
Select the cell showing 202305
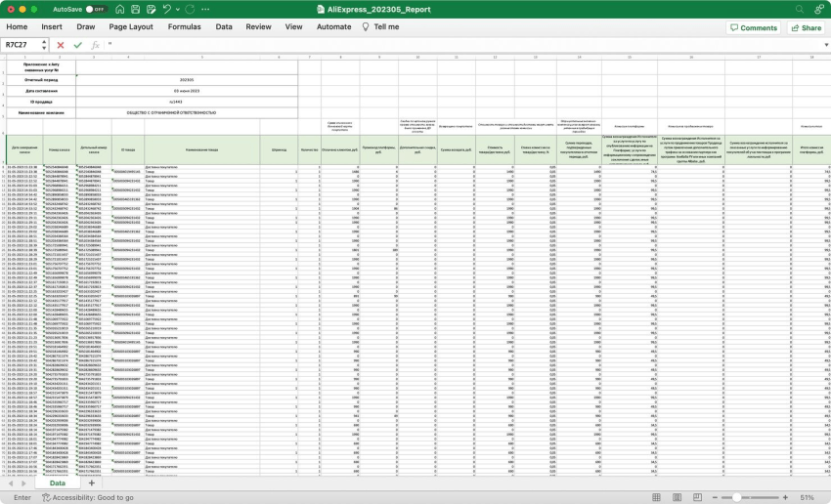(187, 80)
